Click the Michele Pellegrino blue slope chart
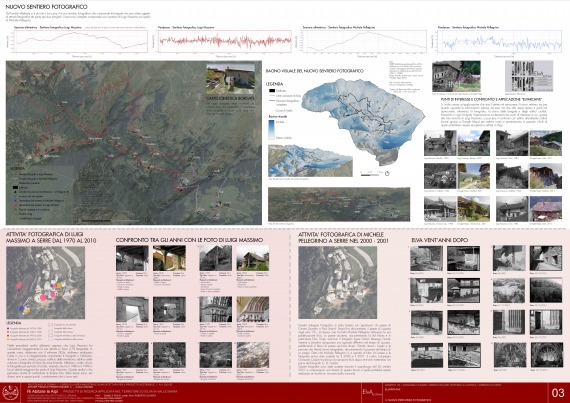The height and width of the screenshot is (403, 570). pos(499,41)
